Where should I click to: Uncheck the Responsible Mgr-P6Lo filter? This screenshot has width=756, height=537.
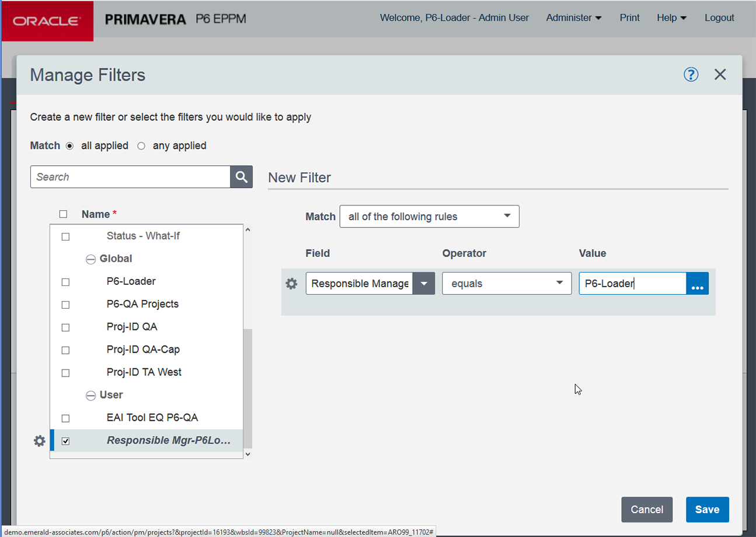65,441
